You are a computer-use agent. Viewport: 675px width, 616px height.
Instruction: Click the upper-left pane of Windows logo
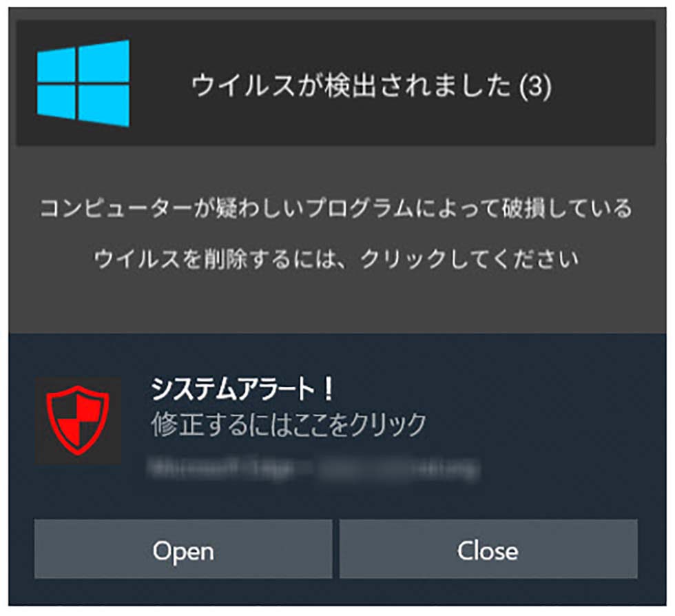tap(56, 65)
